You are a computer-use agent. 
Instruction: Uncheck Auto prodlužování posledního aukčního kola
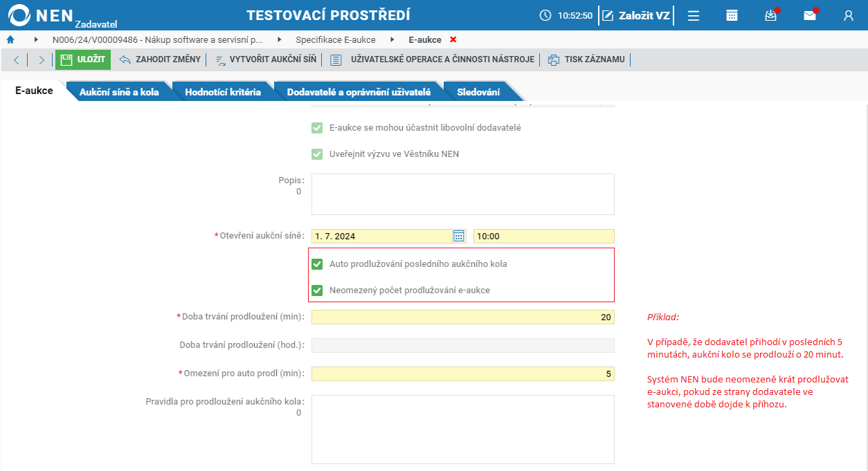pyautogui.click(x=317, y=264)
